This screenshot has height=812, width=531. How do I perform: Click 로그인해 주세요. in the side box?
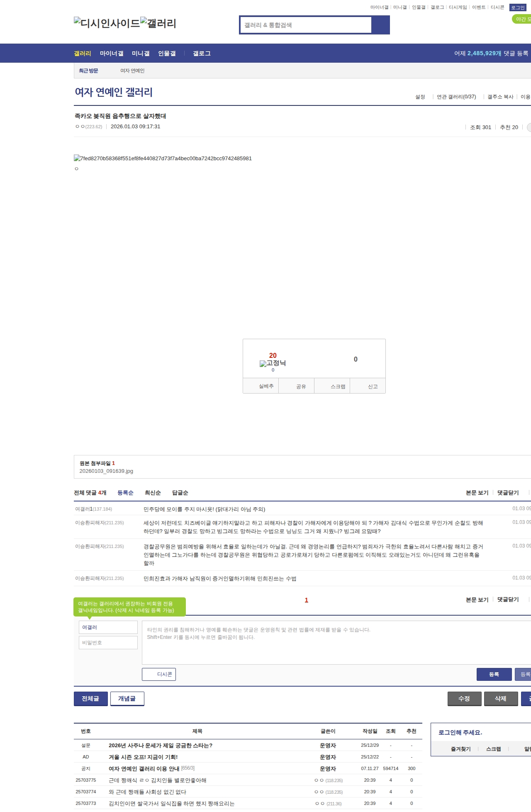click(x=460, y=733)
